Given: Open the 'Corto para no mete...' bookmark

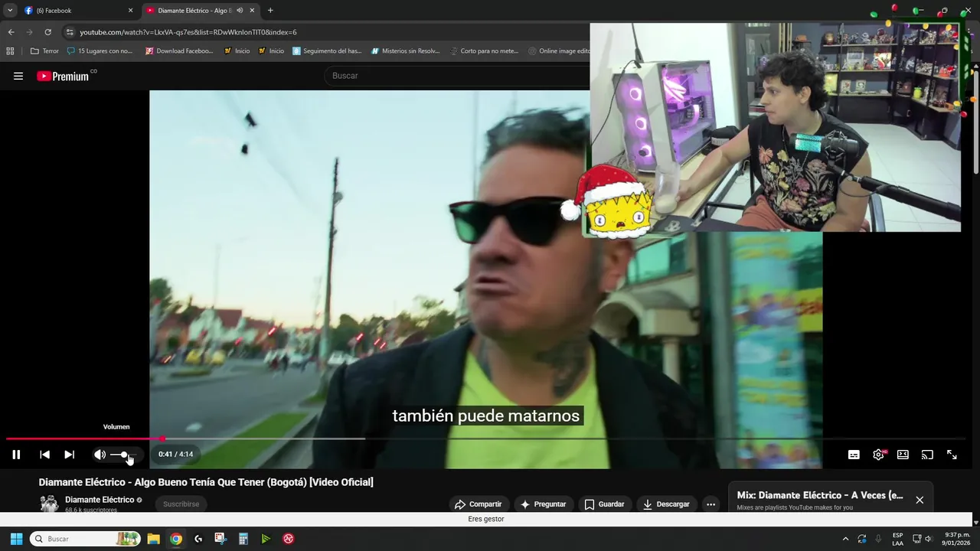Looking at the screenshot, I should point(484,51).
